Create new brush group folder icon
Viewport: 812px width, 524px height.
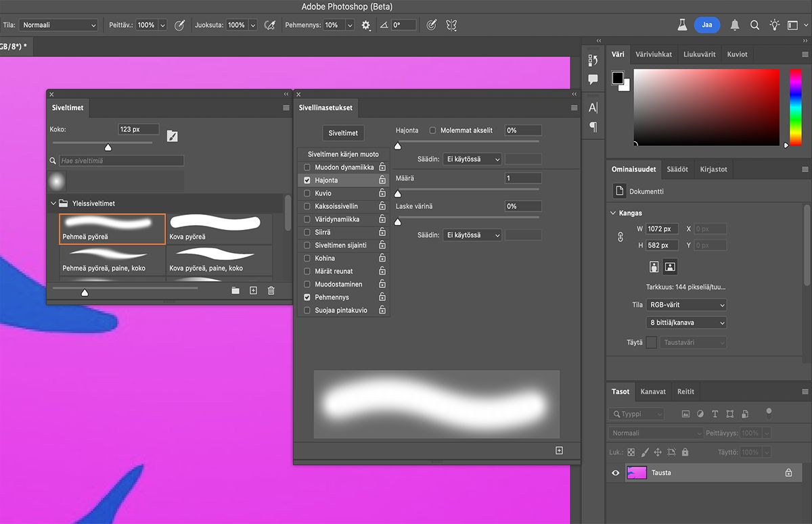point(235,290)
